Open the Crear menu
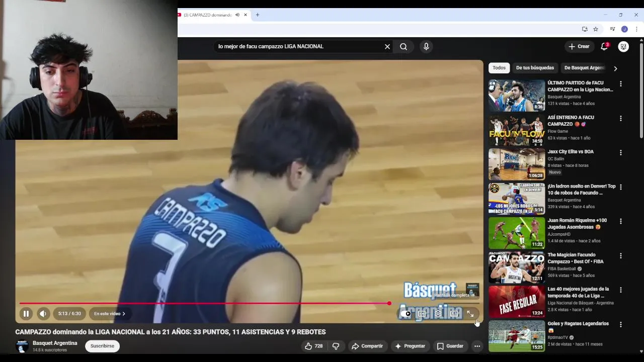The height and width of the screenshot is (362, 644). coord(579,46)
